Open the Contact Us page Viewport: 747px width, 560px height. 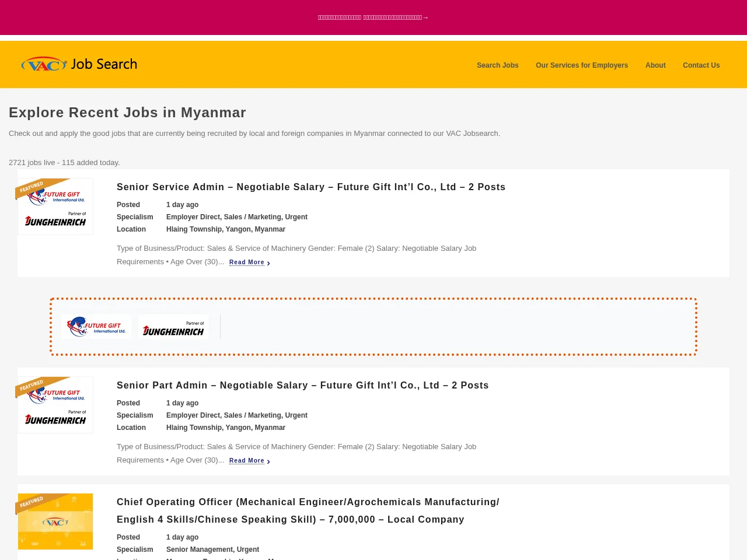pyautogui.click(x=701, y=65)
